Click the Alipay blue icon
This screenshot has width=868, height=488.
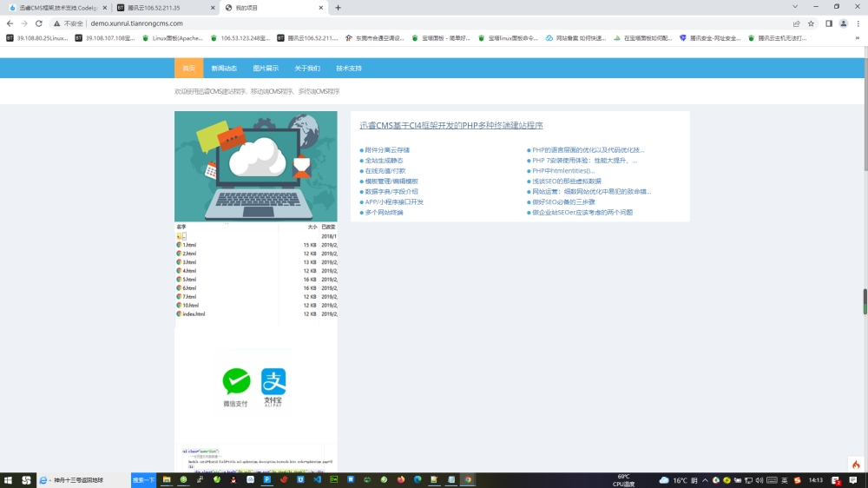(x=273, y=382)
